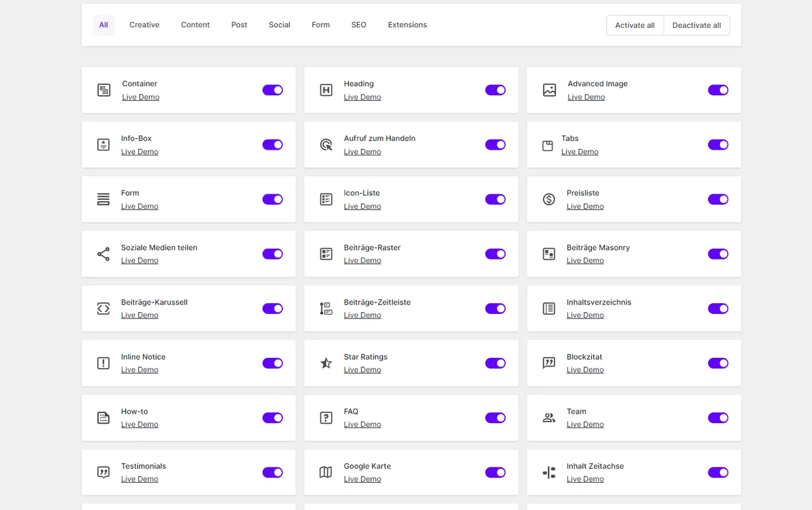This screenshot has height=510, width=812.
Task: Click the FAQ question mark icon
Action: (326, 417)
